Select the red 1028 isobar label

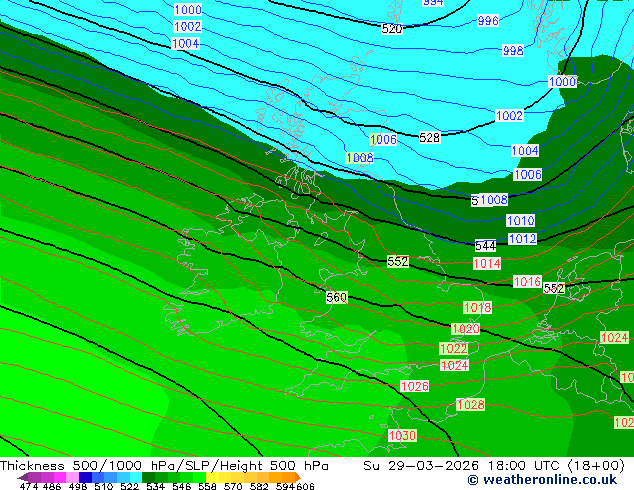[470, 405]
